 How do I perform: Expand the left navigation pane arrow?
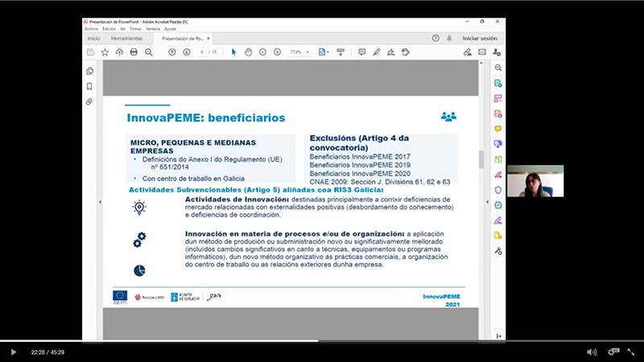point(100,202)
